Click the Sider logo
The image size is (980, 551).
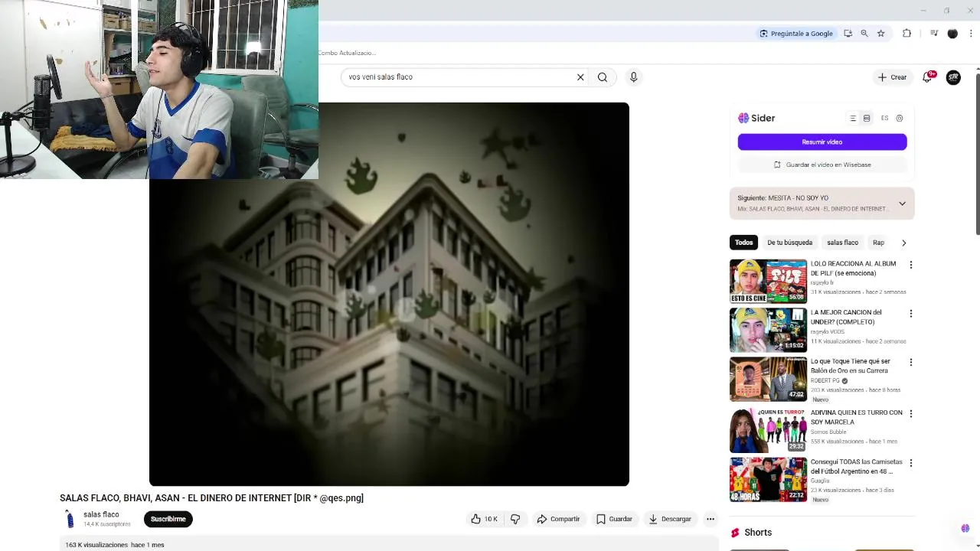click(x=756, y=118)
